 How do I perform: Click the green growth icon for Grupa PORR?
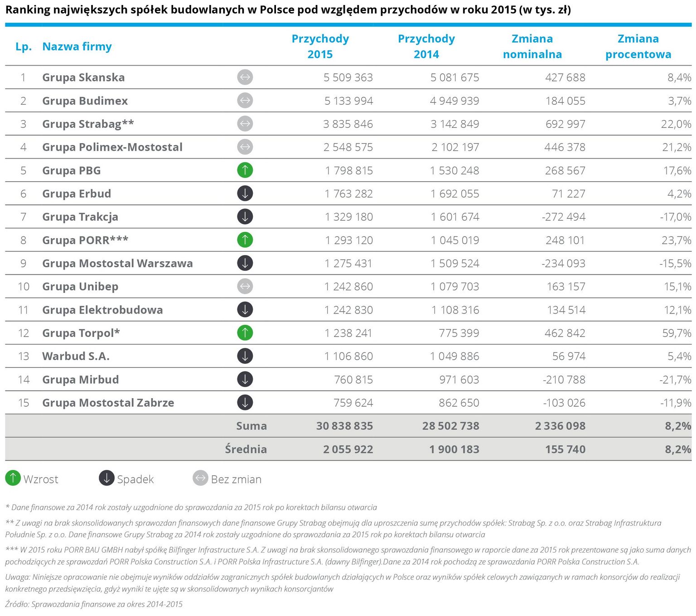245,240
